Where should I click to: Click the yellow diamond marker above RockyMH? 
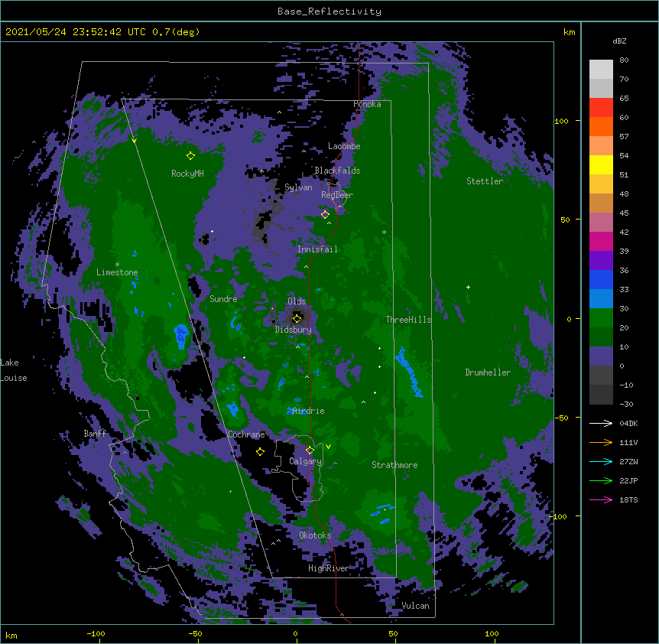[190, 156]
